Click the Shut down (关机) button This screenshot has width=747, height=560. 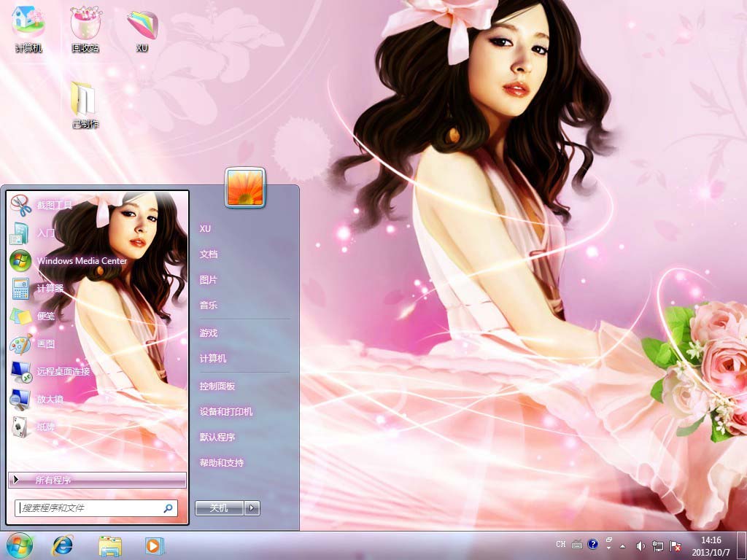click(x=219, y=508)
